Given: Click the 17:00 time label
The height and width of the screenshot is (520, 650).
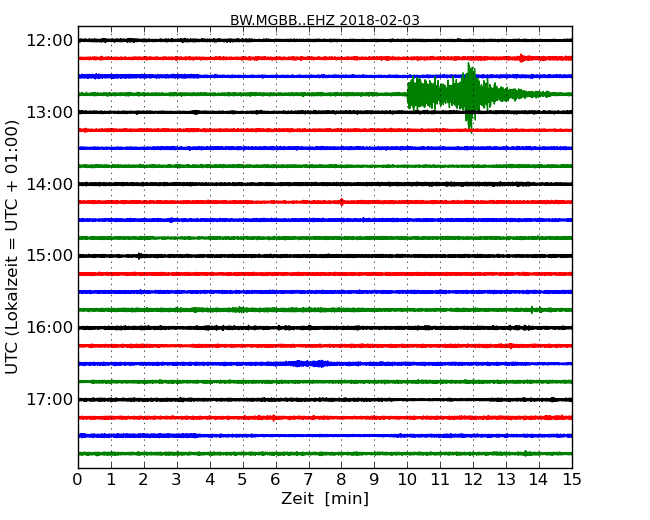Looking at the screenshot, I should pyautogui.click(x=50, y=400).
